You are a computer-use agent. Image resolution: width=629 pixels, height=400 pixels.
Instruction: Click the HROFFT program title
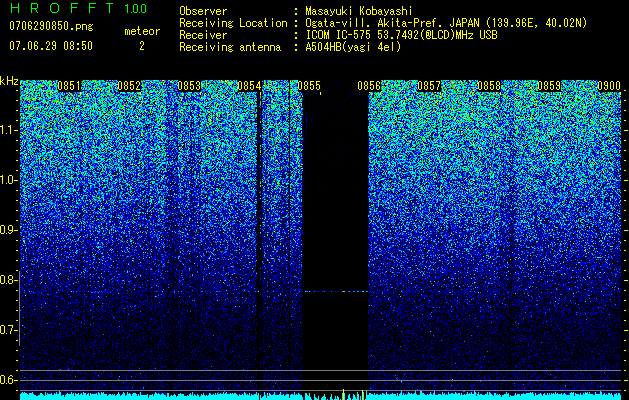[62, 8]
